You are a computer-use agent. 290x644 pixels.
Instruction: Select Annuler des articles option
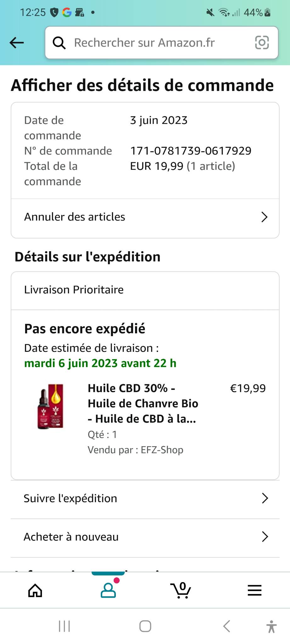[x=75, y=217]
